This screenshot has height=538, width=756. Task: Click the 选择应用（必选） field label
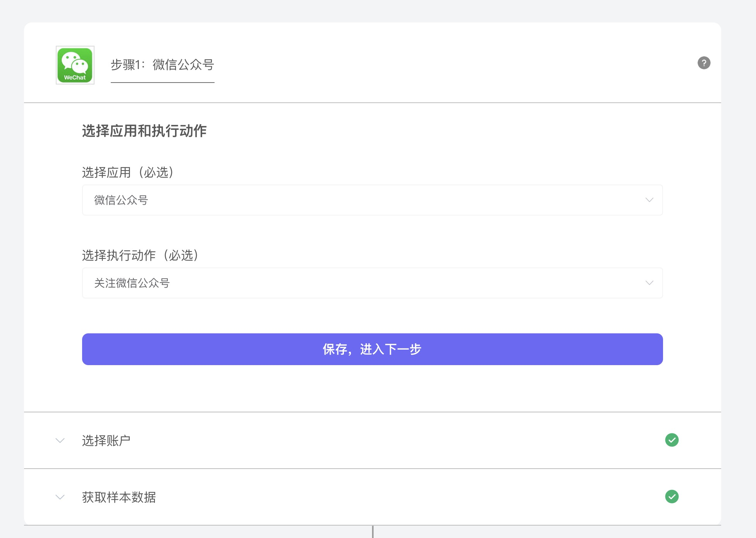129,172
